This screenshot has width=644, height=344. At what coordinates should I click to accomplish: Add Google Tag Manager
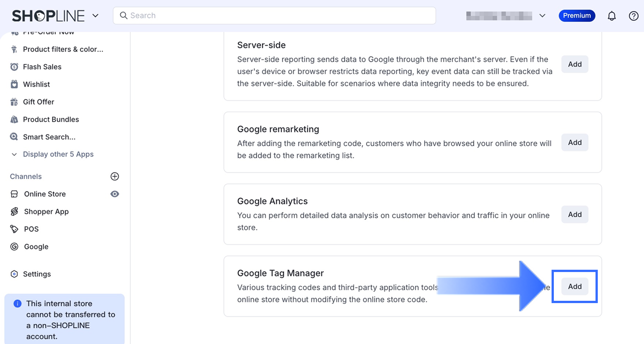tap(574, 286)
